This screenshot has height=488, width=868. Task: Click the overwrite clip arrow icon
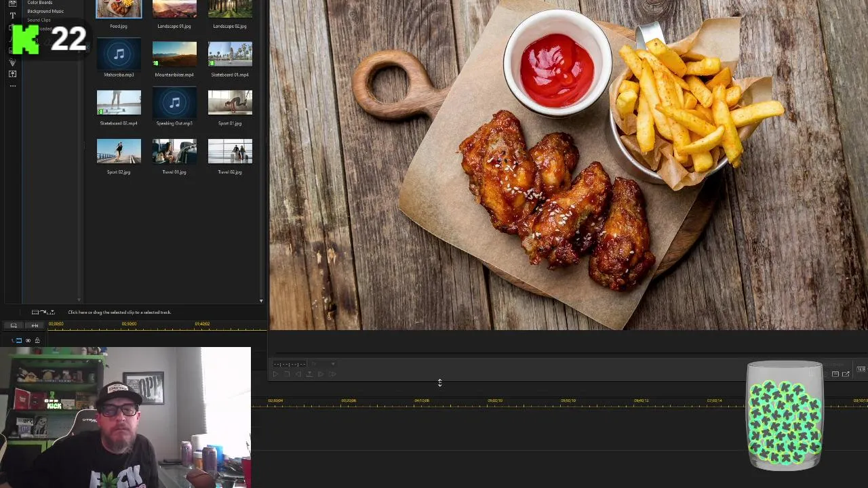coord(43,312)
